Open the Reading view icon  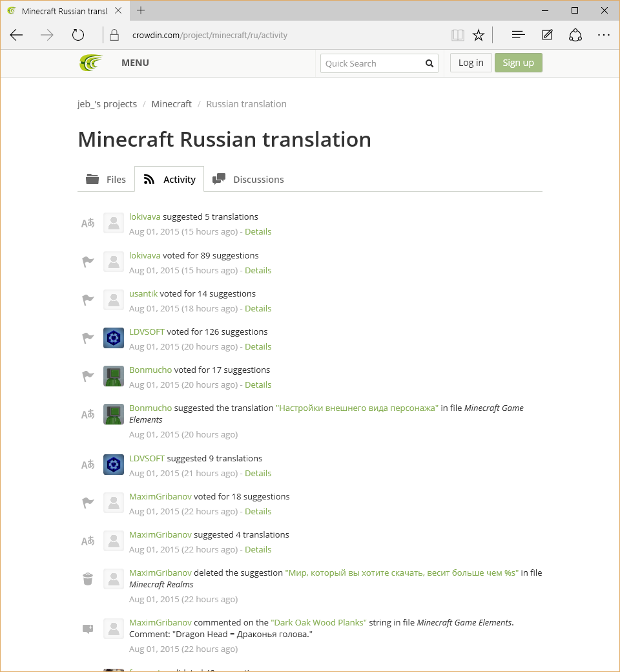click(458, 35)
